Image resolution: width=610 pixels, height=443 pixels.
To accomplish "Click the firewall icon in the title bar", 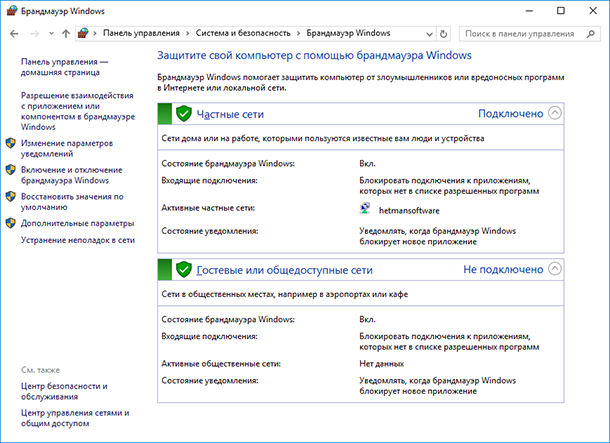I will (x=12, y=11).
